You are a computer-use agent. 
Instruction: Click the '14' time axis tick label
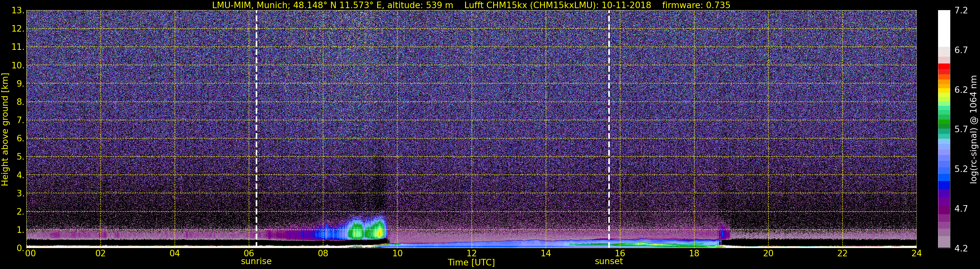[x=545, y=254]
